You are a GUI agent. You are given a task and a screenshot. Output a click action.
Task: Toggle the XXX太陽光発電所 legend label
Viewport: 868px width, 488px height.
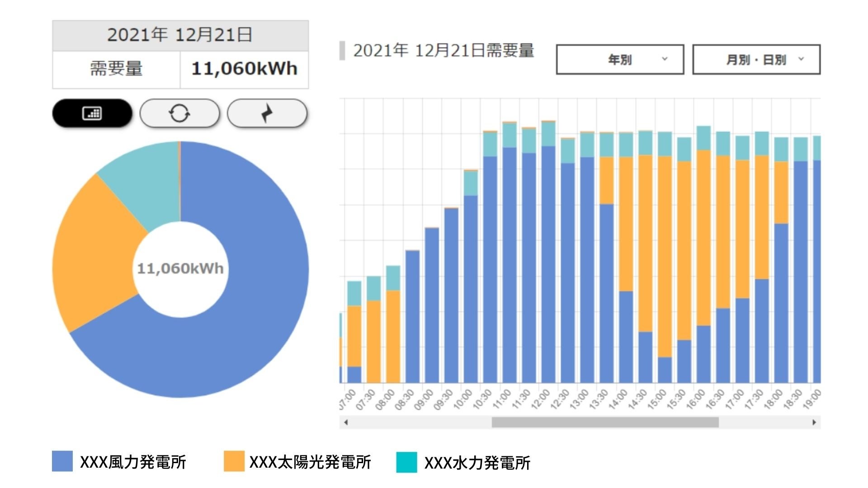point(310,462)
